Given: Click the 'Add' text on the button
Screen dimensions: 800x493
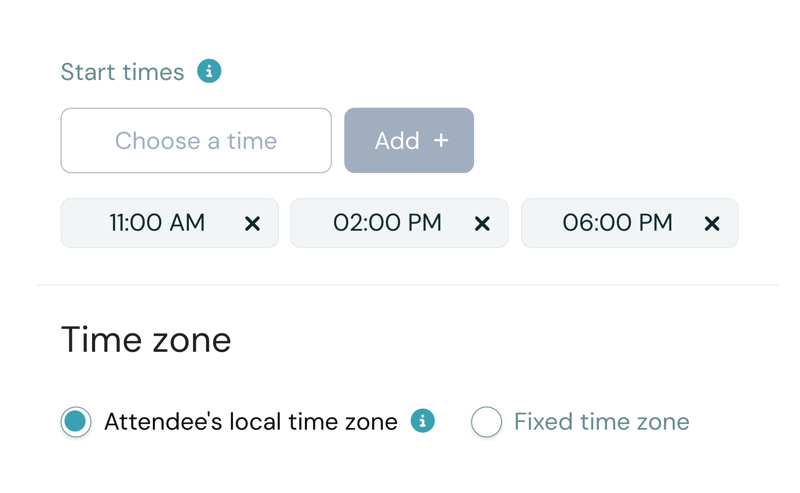Looking at the screenshot, I should (396, 141).
